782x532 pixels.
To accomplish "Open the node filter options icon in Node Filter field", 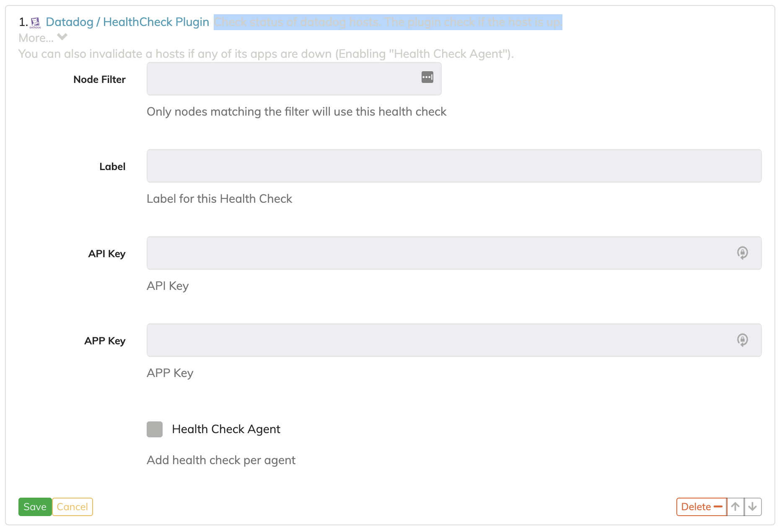I will click(x=427, y=77).
